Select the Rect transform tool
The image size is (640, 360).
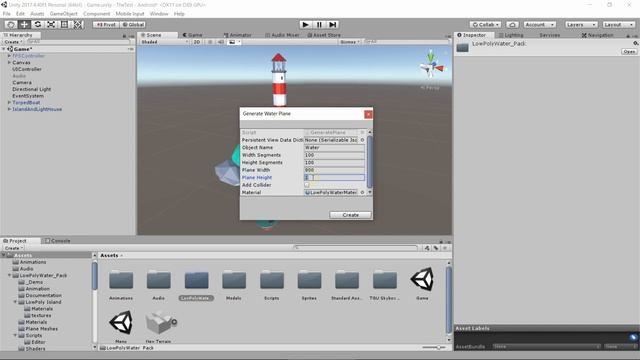[x=64, y=24]
